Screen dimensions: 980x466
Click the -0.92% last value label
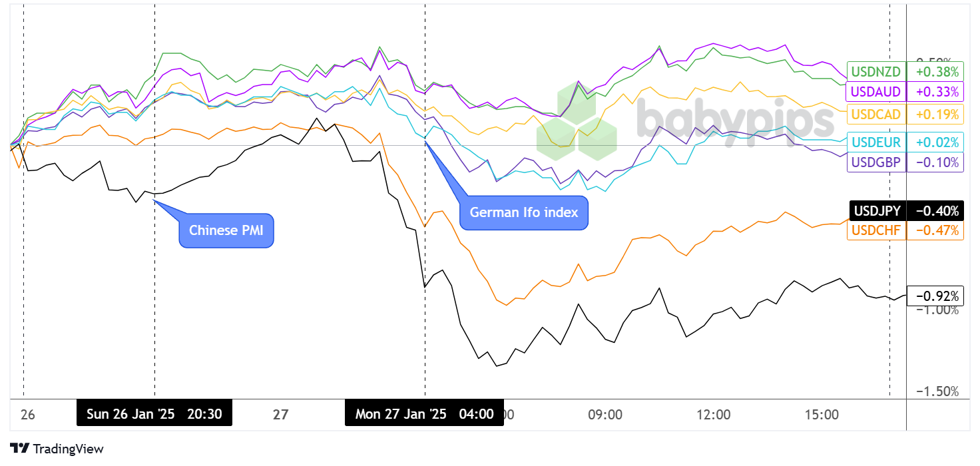tap(935, 296)
